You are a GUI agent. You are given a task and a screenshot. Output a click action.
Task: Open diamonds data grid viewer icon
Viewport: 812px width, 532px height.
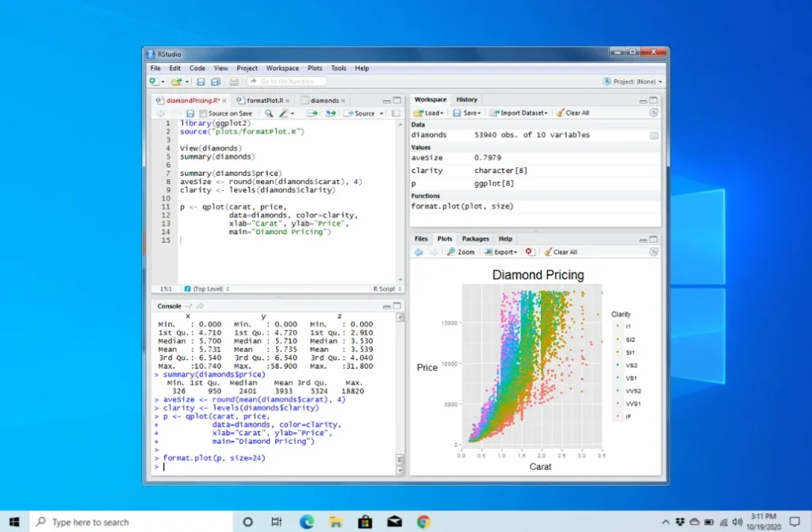click(653, 136)
